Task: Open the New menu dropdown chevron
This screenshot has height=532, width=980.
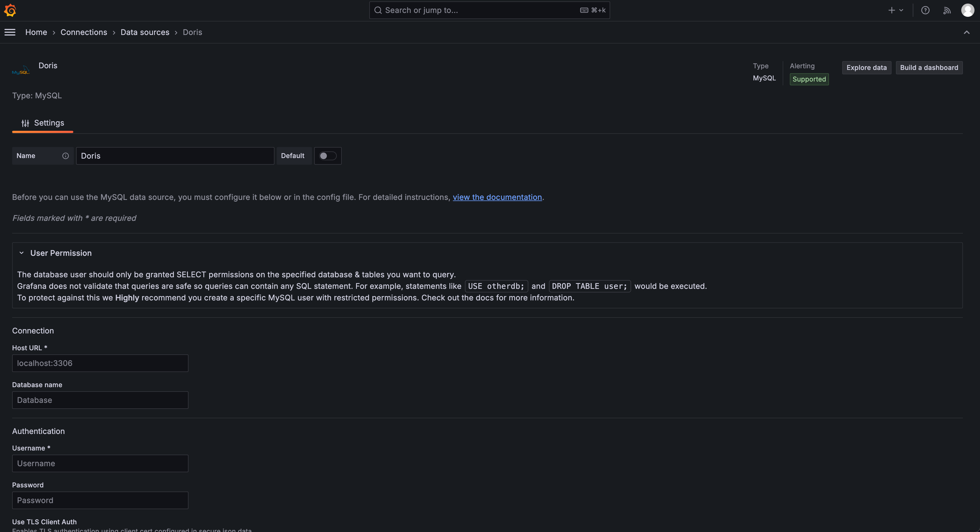Action: tap(901, 10)
